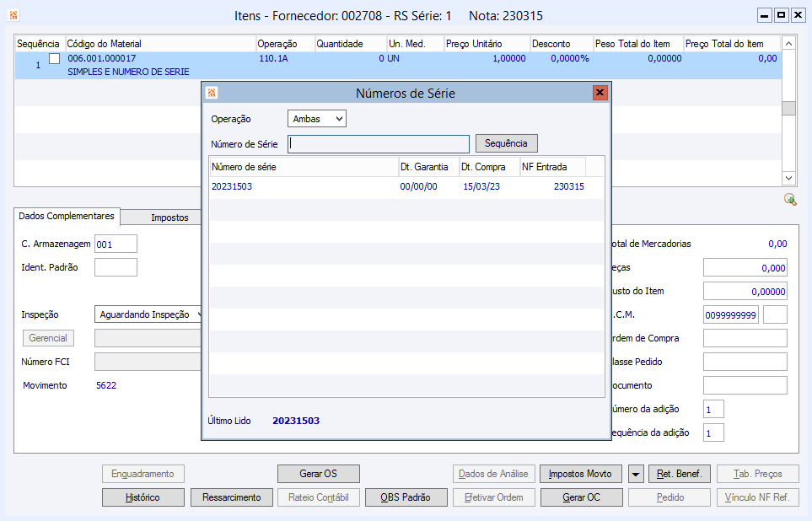Click the Custo do Item field
Screen dimensions: 812x521
tap(745, 291)
